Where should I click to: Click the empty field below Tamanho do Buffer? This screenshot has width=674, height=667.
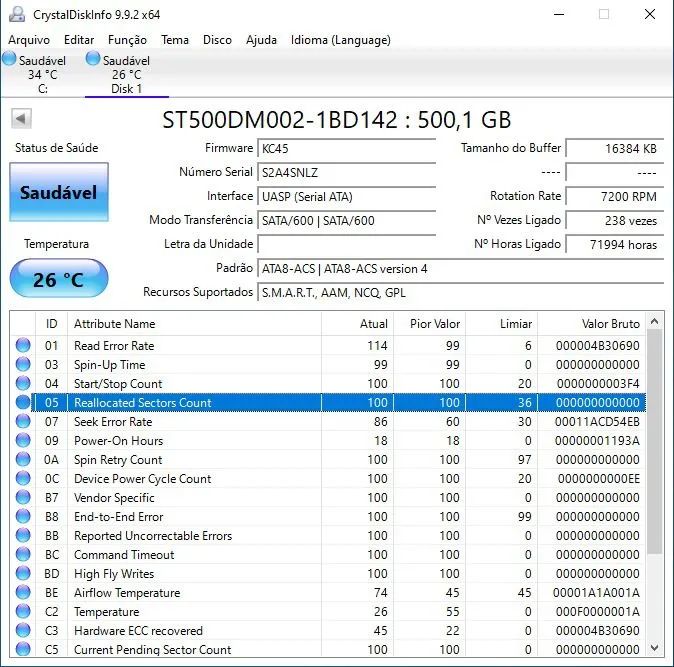tap(615, 173)
